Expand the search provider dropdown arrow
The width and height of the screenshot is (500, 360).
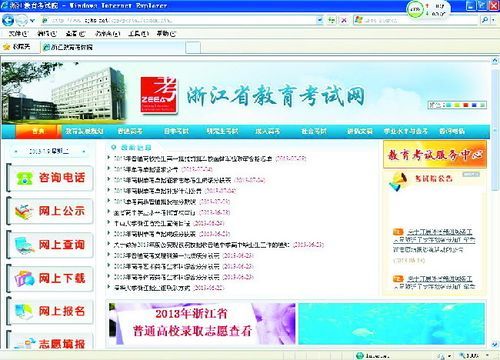[494, 20]
